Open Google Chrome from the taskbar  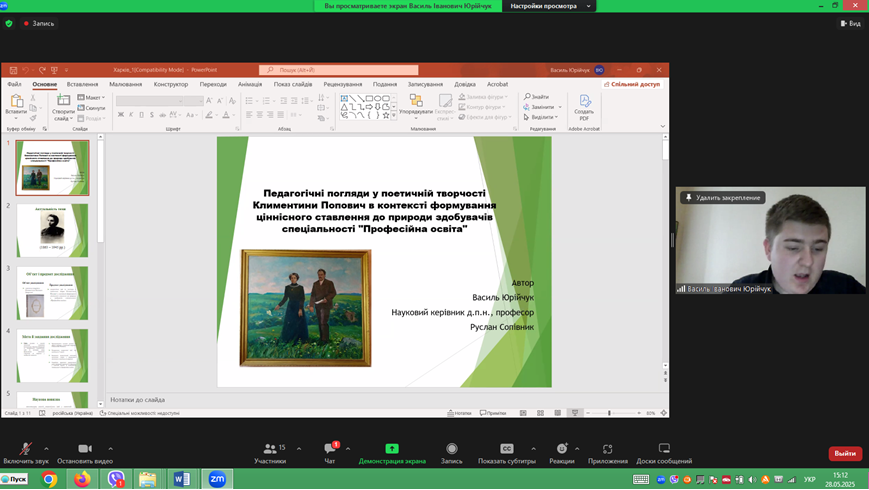[49, 479]
